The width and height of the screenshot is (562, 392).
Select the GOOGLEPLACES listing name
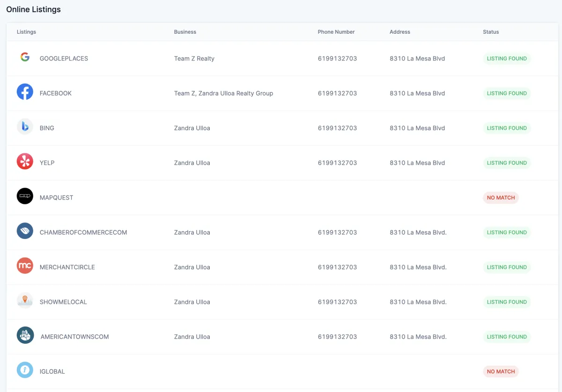[64, 59]
